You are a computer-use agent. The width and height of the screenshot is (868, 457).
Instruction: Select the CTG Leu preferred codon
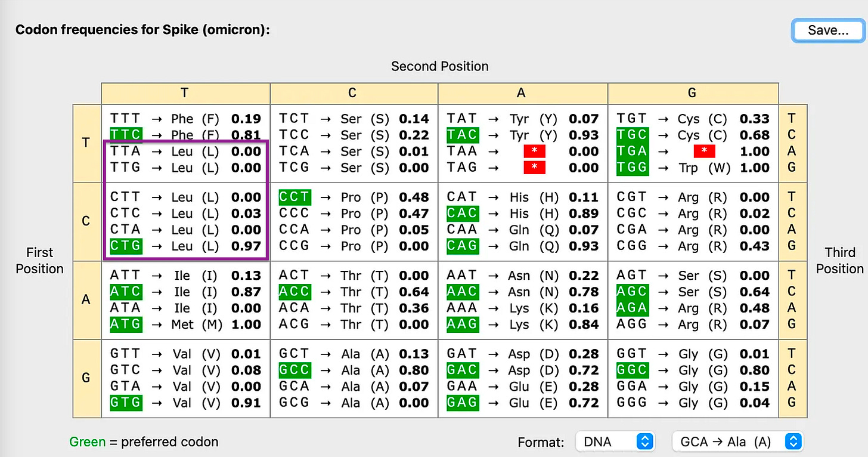pyautogui.click(x=126, y=246)
